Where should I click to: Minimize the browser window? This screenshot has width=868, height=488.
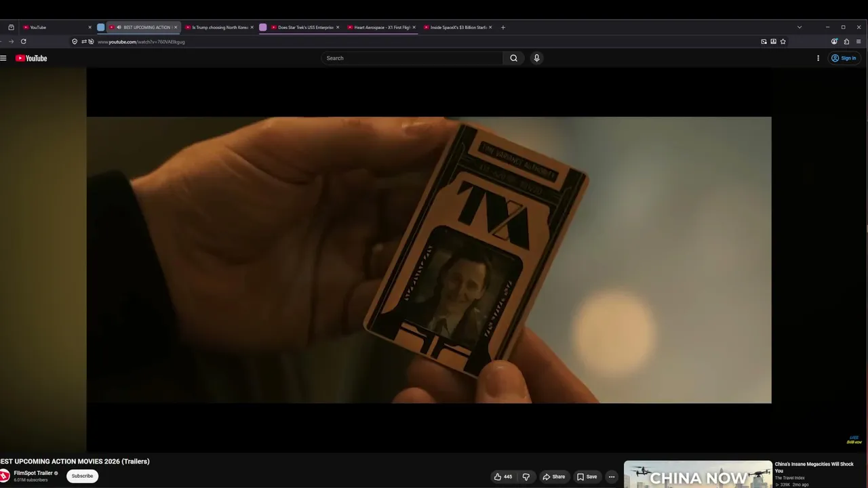coord(827,27)
